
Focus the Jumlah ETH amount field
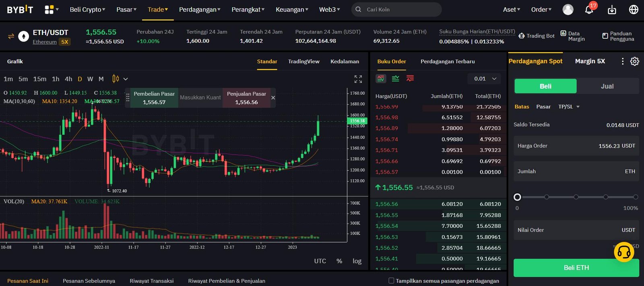[x=576, y=171]
